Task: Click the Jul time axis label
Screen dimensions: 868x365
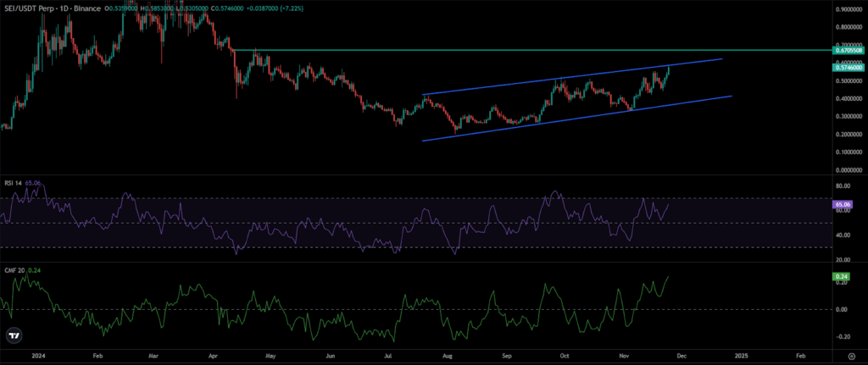Action: (x=387, y=357)
